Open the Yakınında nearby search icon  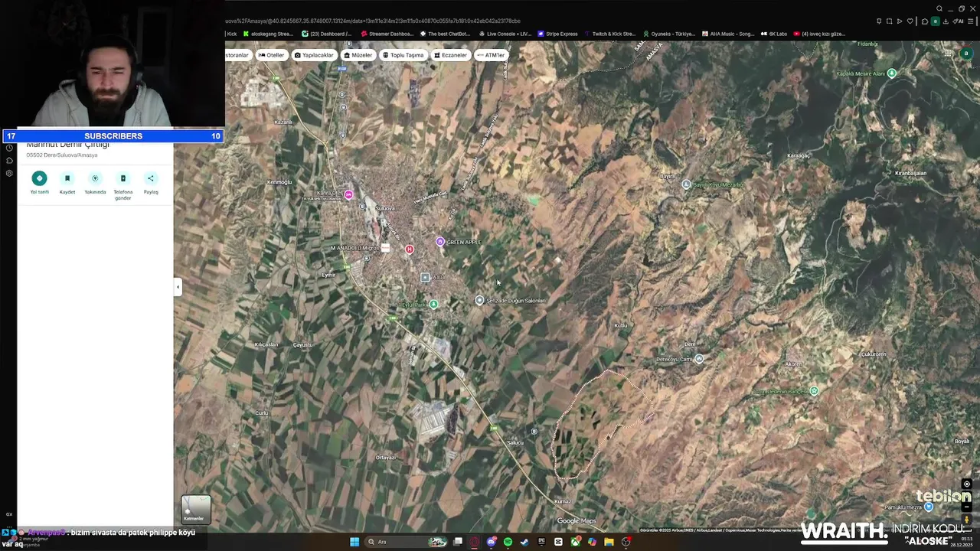pos(95,178)
